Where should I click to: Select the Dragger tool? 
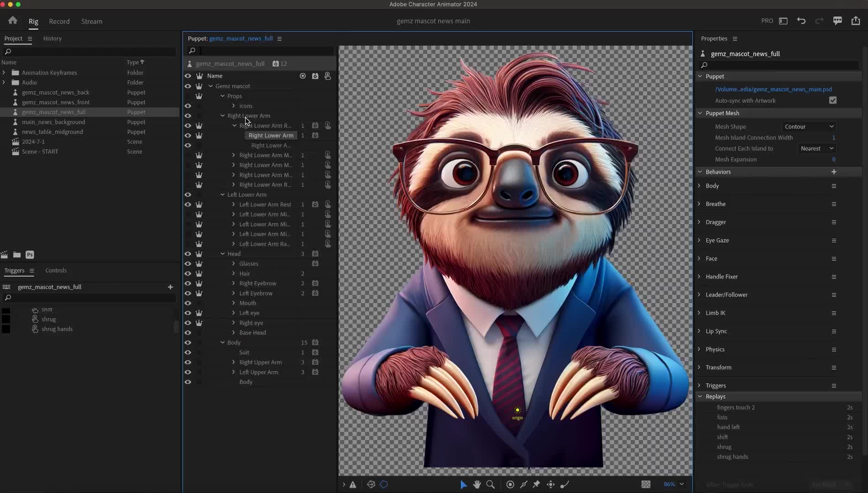click(551, 484)
